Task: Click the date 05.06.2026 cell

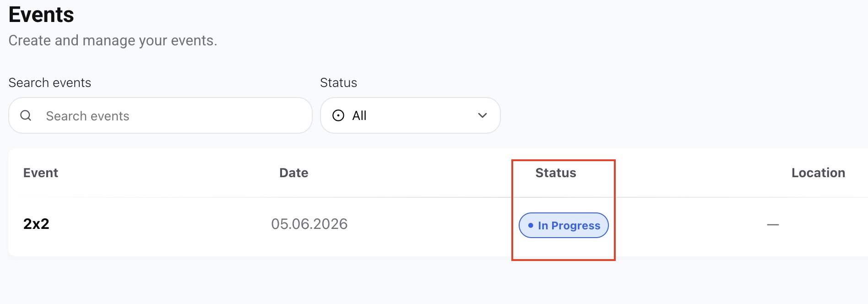Action: pyautogui.click(x=309, y=224)
